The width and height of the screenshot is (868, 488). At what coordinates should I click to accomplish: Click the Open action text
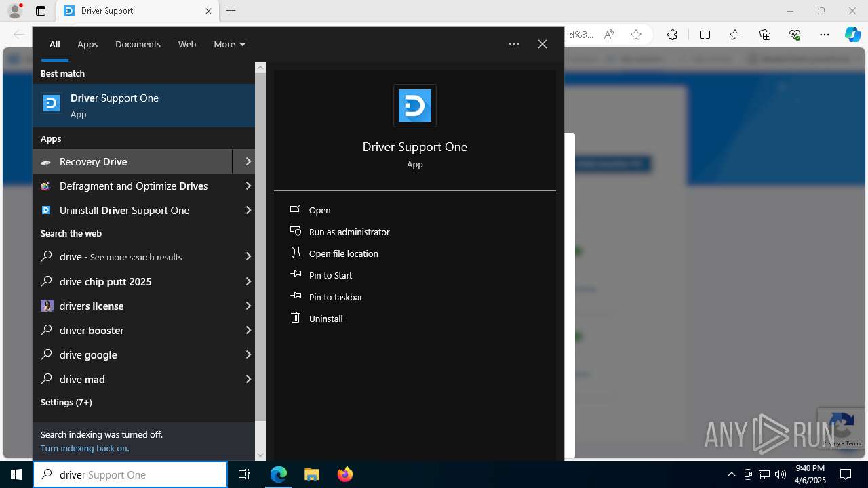[320, 210]
